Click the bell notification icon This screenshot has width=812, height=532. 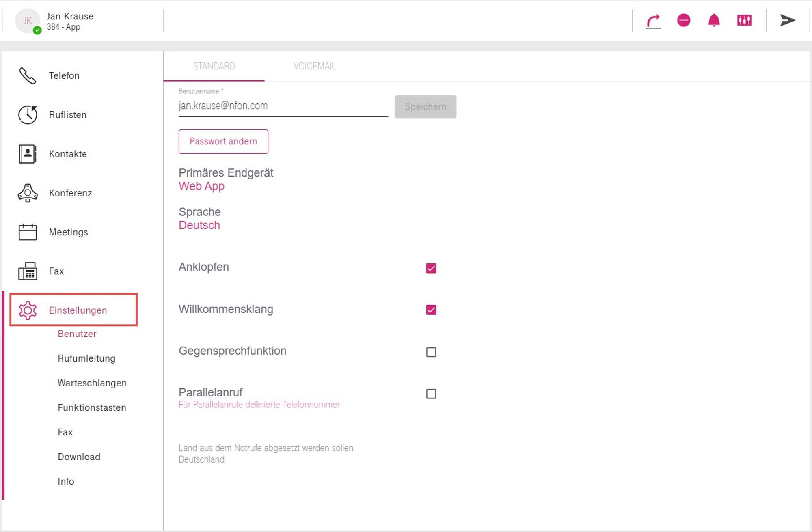pos(714,20)
